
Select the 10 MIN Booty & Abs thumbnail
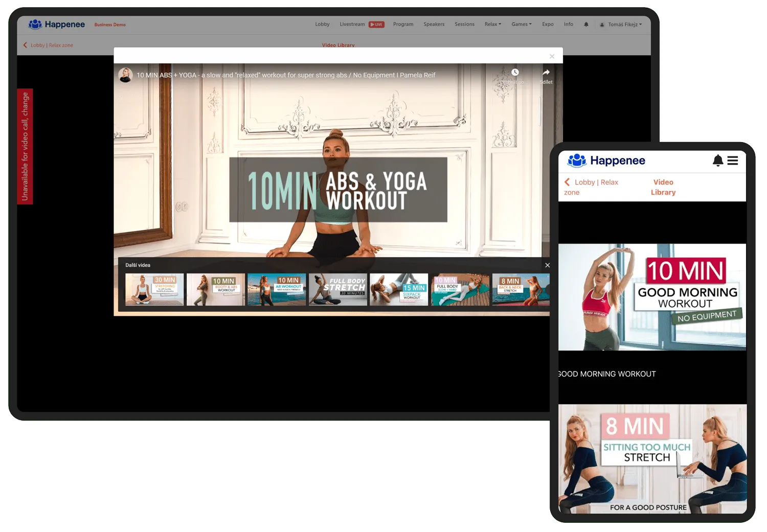216,289
